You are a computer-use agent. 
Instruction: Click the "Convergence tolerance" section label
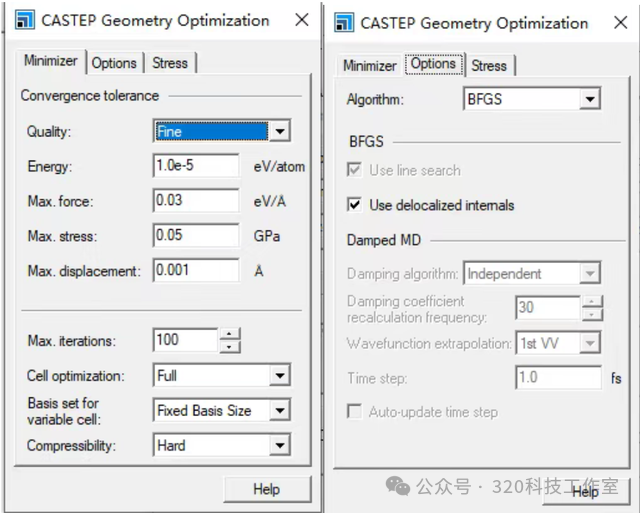tap(90, 95)
